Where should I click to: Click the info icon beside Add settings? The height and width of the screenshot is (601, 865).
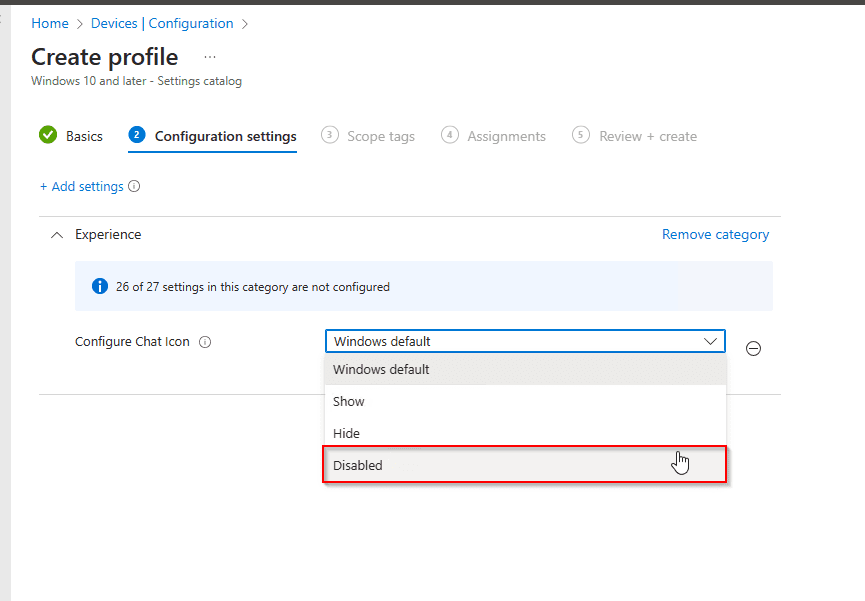(134, 186)
